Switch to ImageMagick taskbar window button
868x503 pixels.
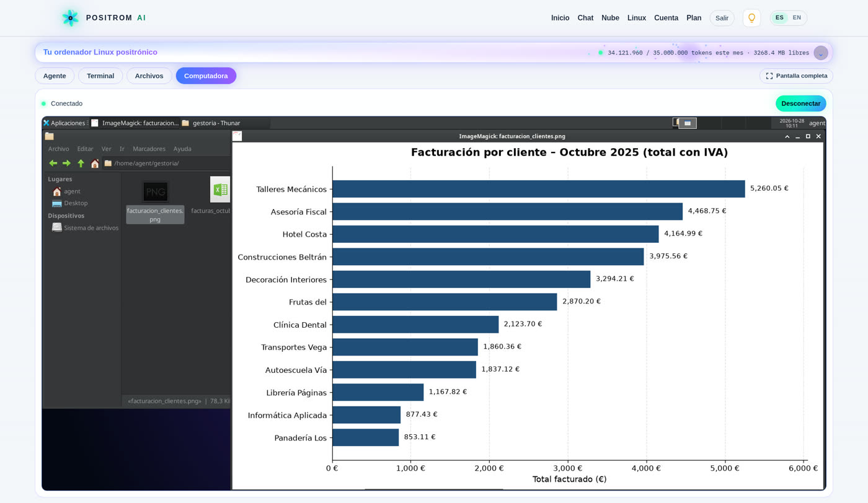[x=135, y=123]
